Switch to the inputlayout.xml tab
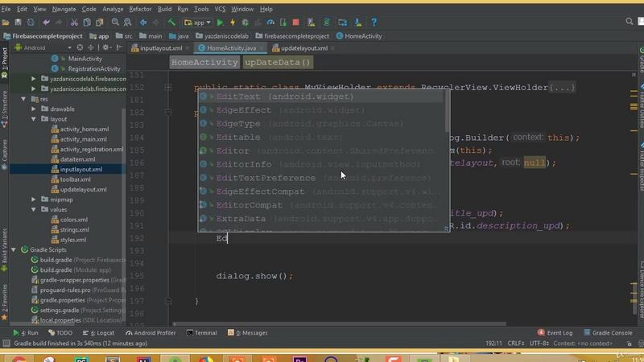Viewport: 644px width, 362px height. (x=160, y=48)
